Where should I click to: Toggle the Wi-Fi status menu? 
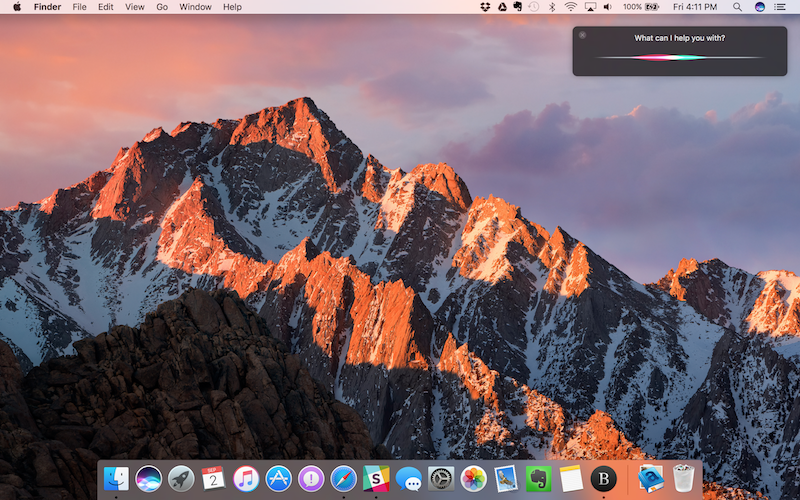tap(570, 7)
